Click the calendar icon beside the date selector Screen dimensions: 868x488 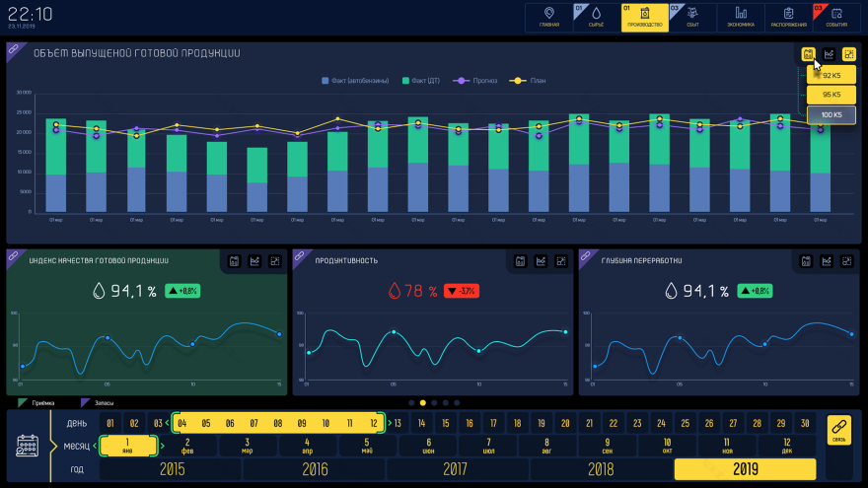click(29, 446)
